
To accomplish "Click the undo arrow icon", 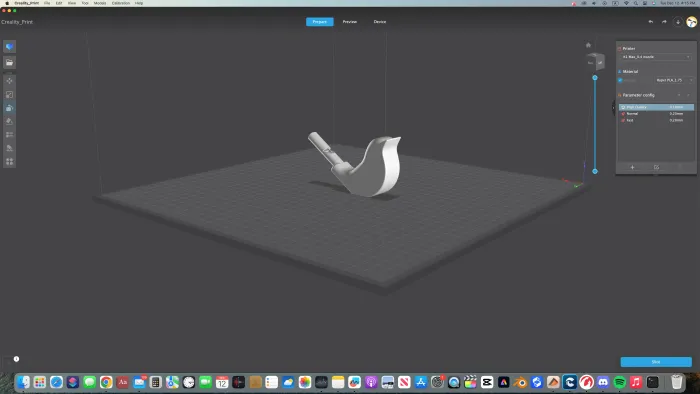I will point(651,22).
